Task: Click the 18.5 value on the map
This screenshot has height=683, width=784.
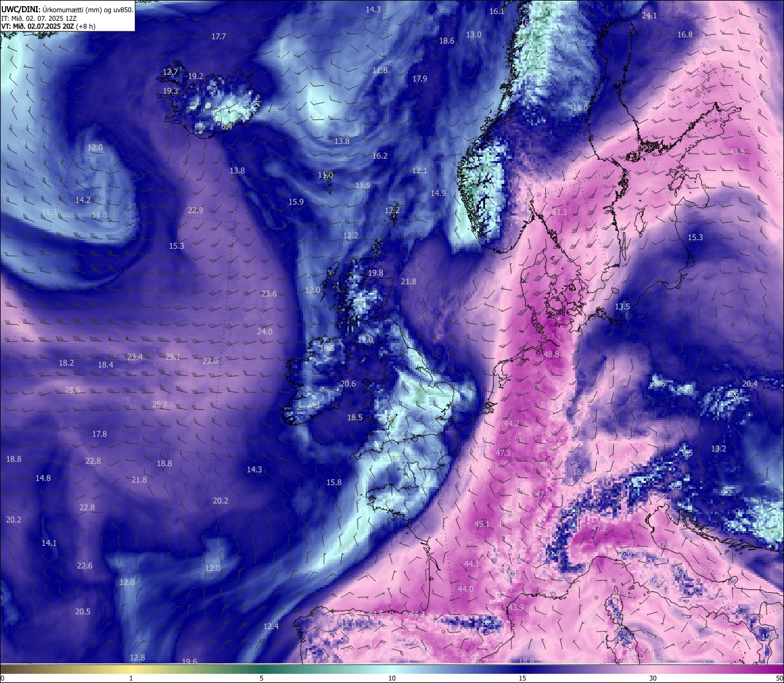Action: click(355, 418)
